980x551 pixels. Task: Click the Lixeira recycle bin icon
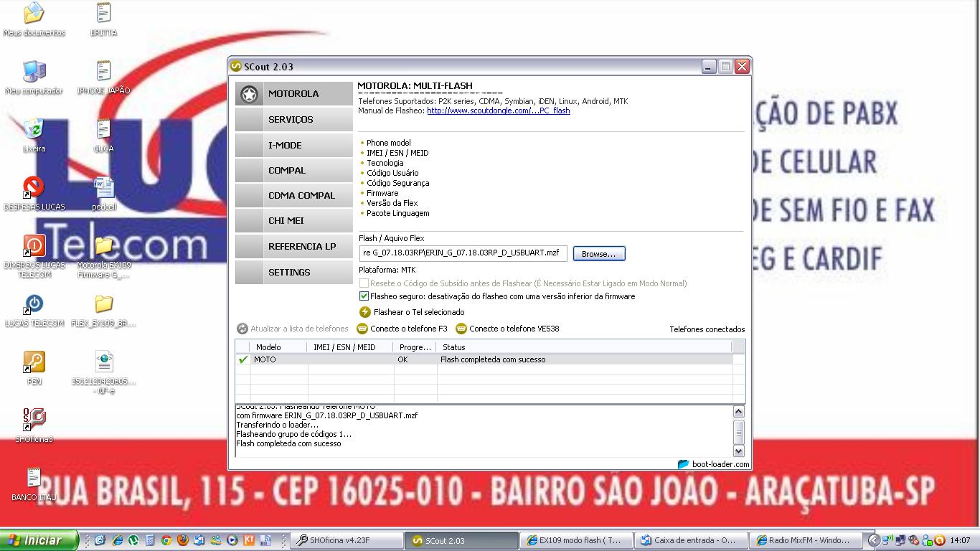click(x=34, y=130)
